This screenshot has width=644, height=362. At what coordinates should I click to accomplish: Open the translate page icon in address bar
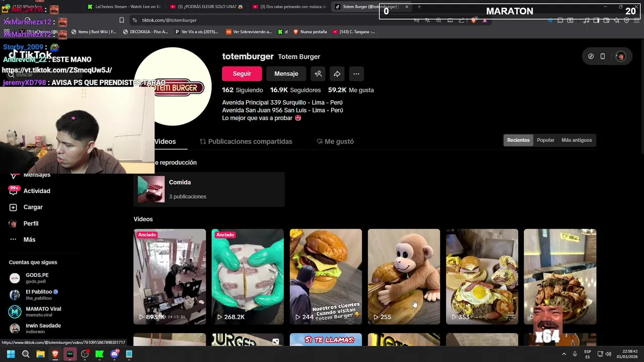(427, 20)
